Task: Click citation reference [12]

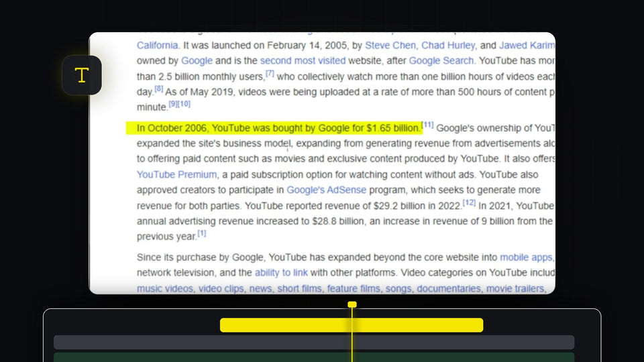Action: pyautogui.click(x=469, y=202)
